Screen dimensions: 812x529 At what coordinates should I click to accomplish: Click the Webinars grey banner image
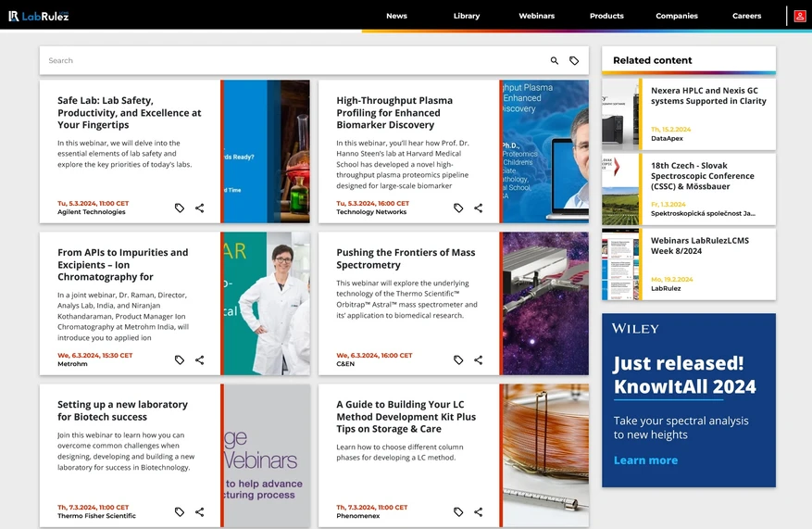[267, 456]
